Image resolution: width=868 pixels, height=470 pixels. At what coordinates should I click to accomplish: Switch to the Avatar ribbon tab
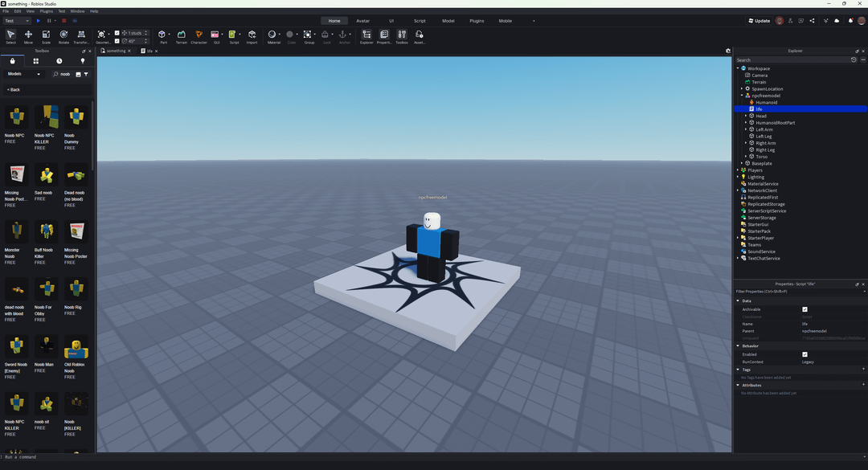point(362,21)
